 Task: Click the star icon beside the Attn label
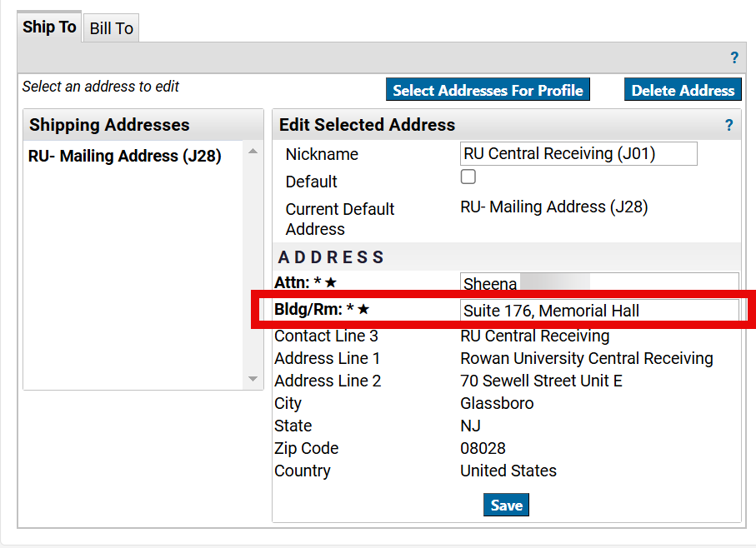pyautogui.click(x=331, y=283)
